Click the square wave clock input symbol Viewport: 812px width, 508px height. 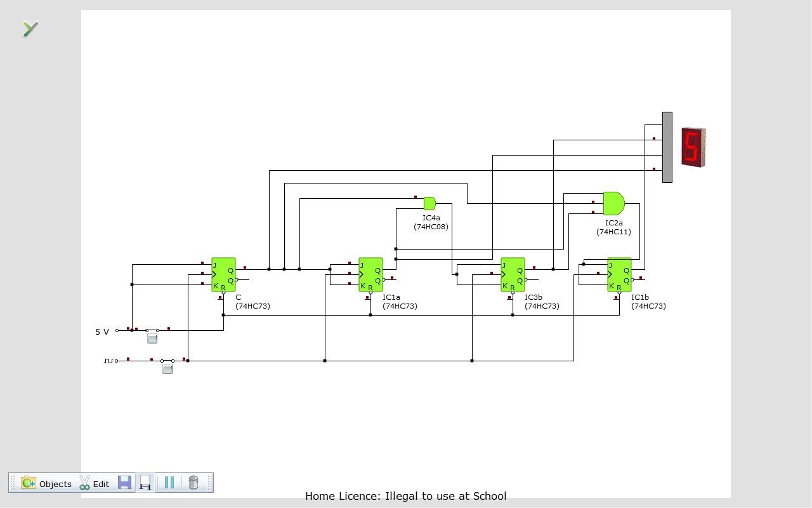(x=109, y=361)
